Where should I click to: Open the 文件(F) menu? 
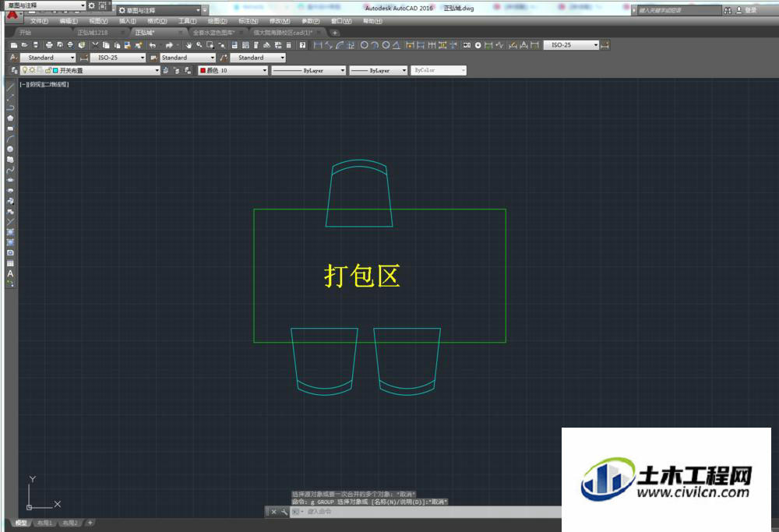[x=39, y=21]
